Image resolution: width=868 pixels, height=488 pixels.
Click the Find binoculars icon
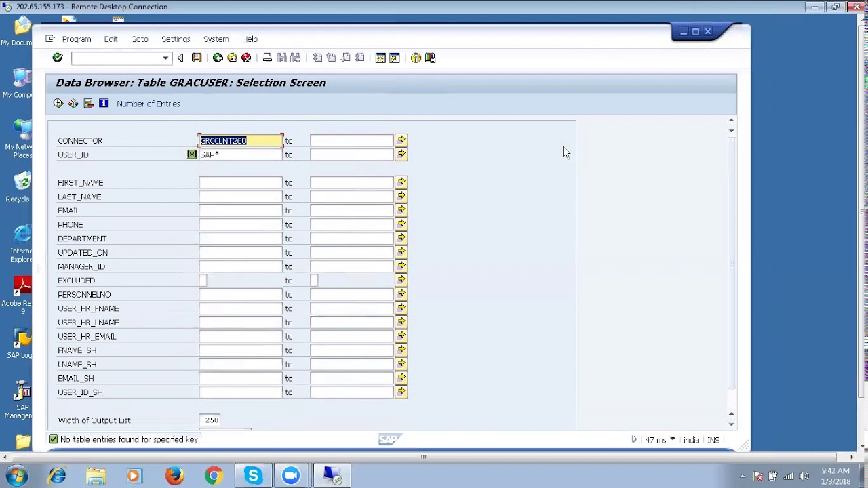[x=281, y=58]
